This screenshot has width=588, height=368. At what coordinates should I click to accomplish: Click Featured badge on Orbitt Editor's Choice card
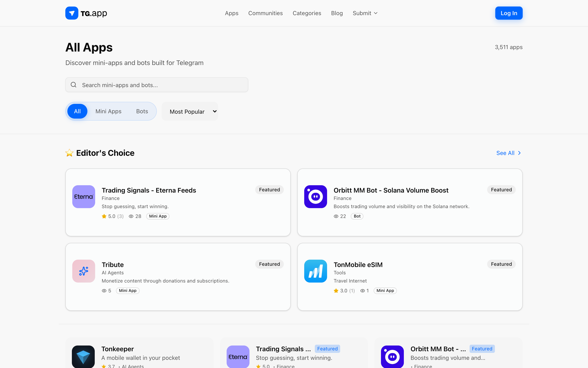point(501,190)
